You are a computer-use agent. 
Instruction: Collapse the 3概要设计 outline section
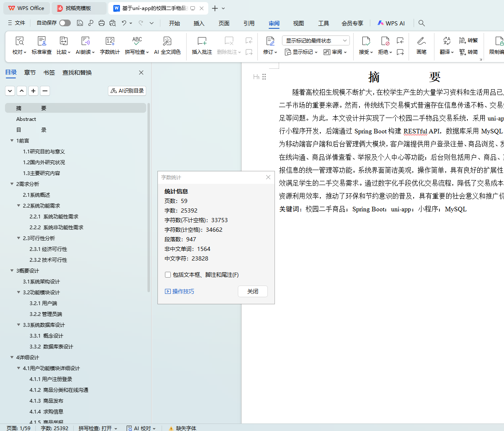[12, 271]
